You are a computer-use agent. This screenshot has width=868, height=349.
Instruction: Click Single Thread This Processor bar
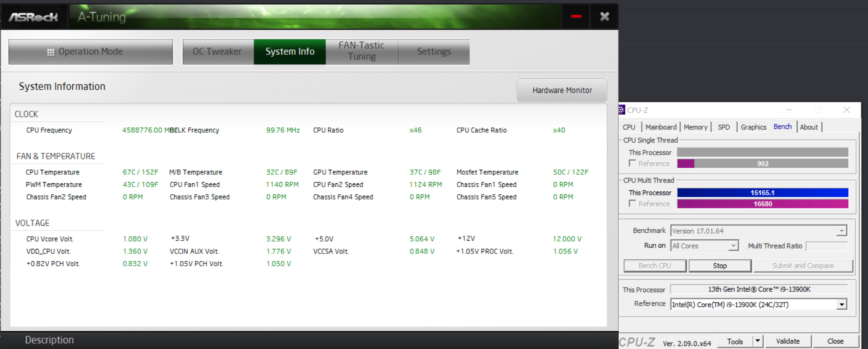762,152
